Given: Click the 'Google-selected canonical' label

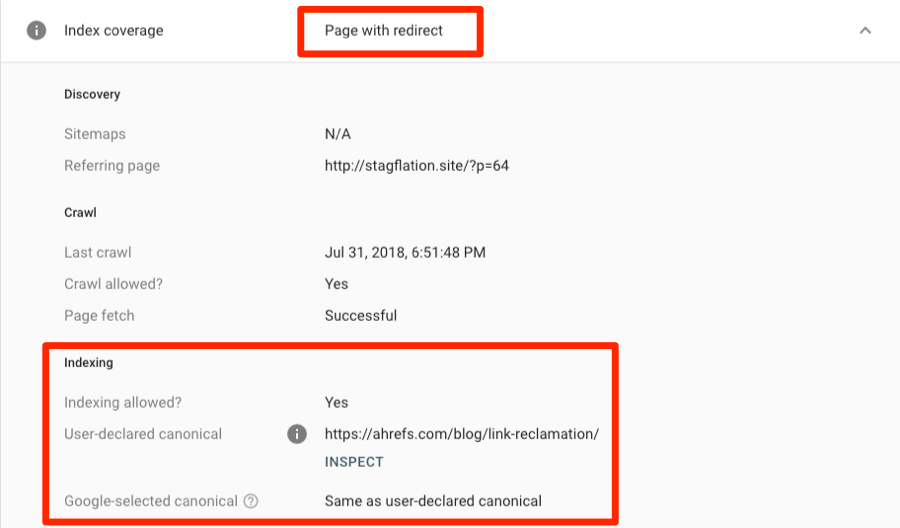Looking at the screenshot, I should point(150,501).
